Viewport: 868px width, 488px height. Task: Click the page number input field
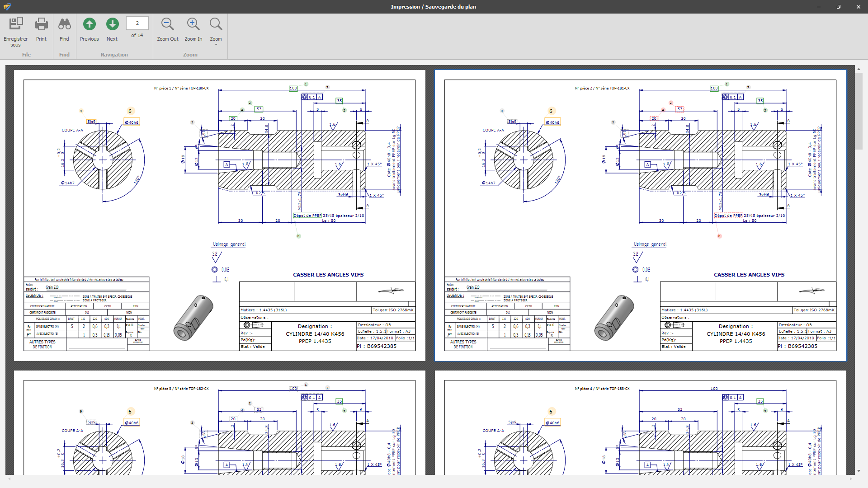137,23
